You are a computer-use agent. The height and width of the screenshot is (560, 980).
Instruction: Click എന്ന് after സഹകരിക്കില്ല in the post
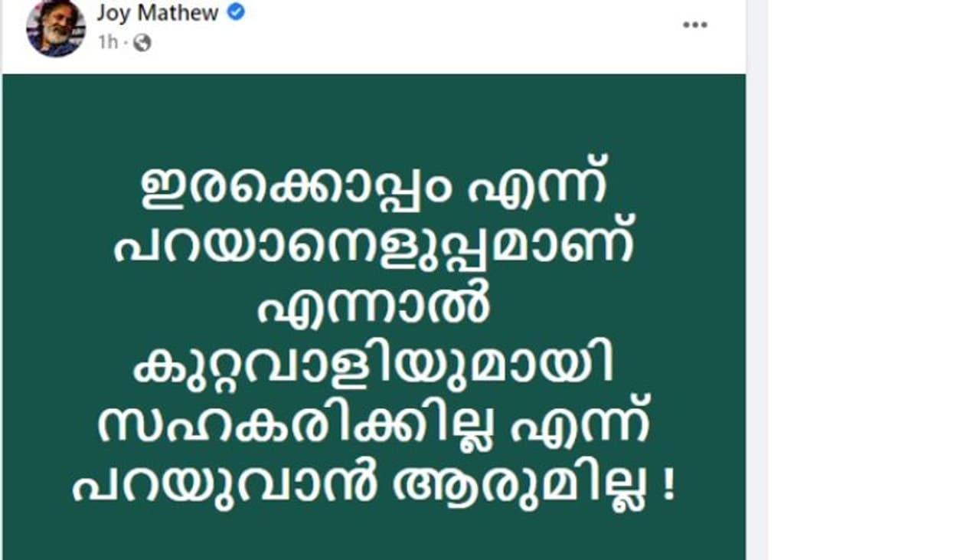pos(580,424)
